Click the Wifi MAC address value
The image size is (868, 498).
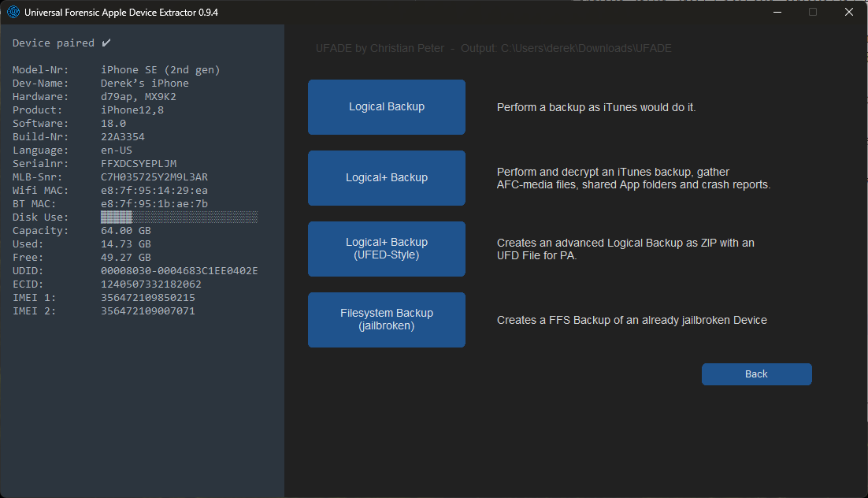pyautogui.click(x=154, y=190)
